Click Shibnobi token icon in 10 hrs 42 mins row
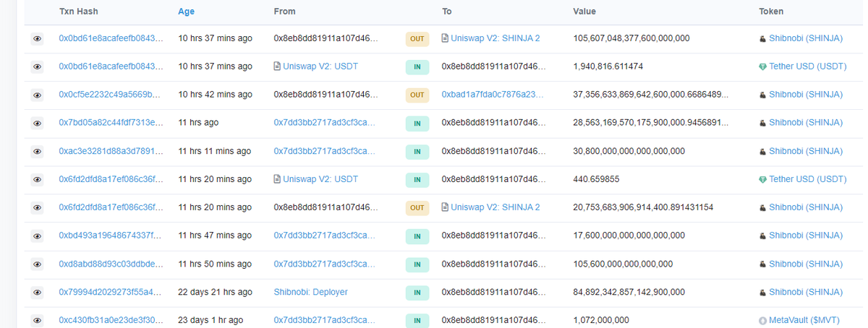 tap(762, 95)
